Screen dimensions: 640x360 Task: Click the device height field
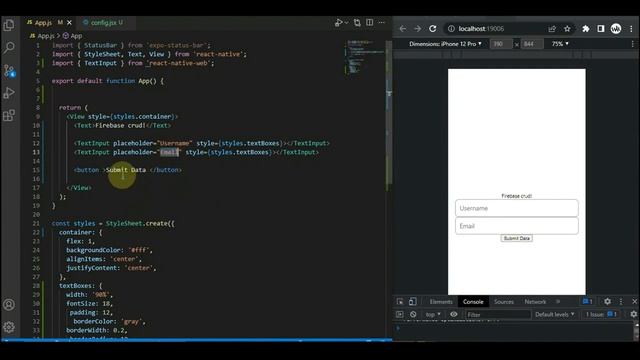[532, 44]
